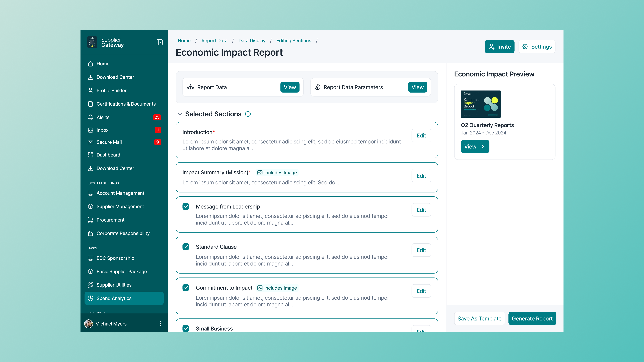Click the Corporate Responsibility building icon
Viewport: 644px width, 362px height.
(x=91, y=233)
